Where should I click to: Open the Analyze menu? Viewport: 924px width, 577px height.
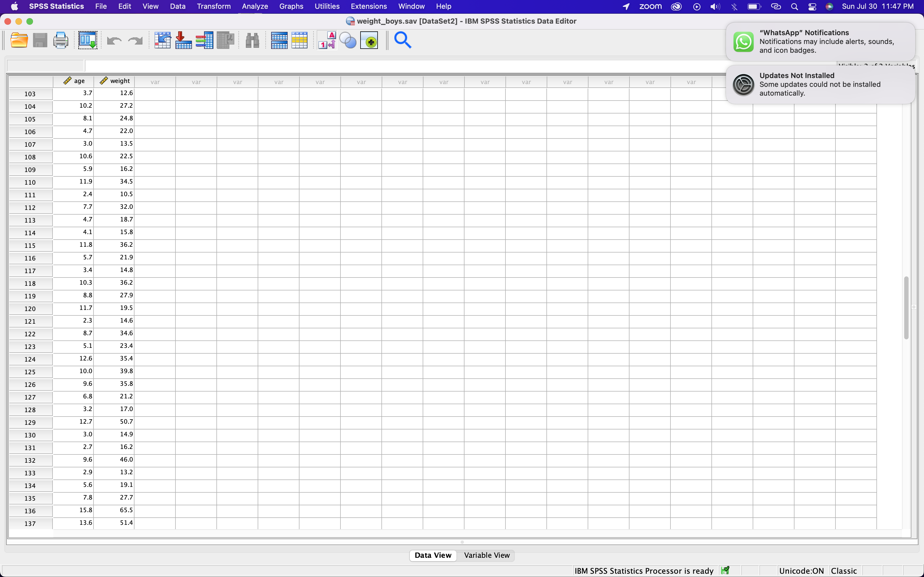point(254,6)
